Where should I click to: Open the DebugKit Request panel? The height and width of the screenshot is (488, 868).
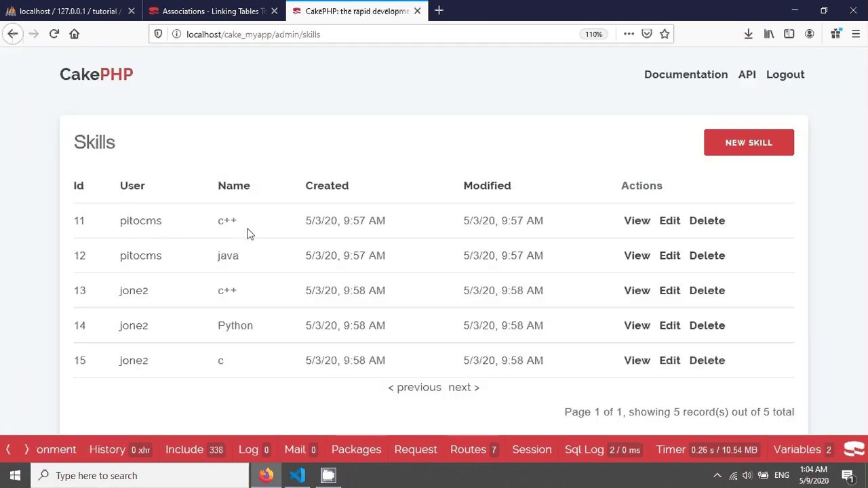pyautogui.click(x=416, y=449)
